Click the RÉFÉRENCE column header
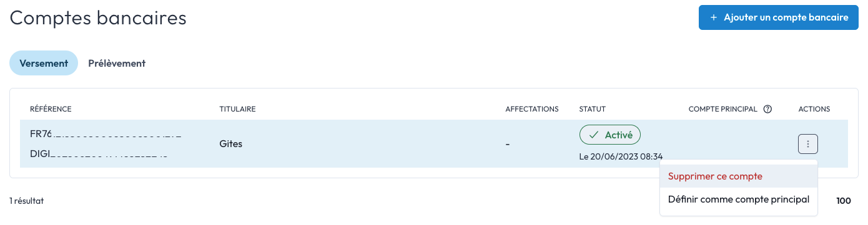868x225 pixels. [51, 109]
